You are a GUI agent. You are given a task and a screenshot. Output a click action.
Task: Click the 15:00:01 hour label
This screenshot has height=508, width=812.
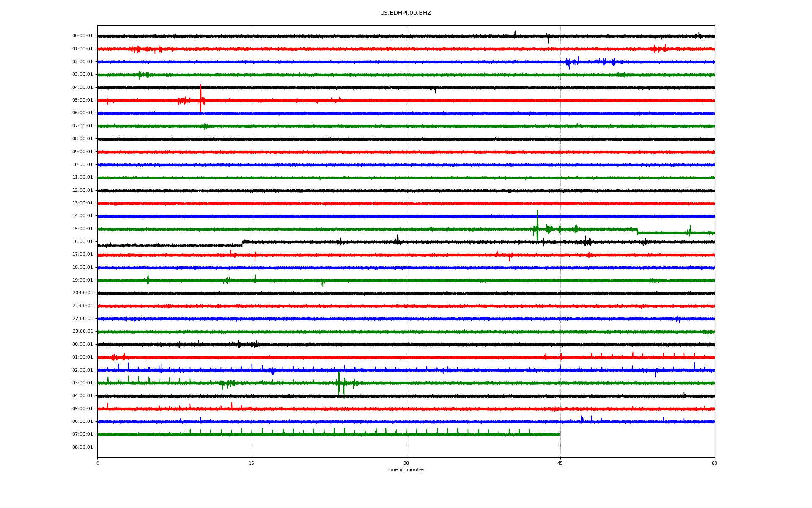tap(82, 229)
